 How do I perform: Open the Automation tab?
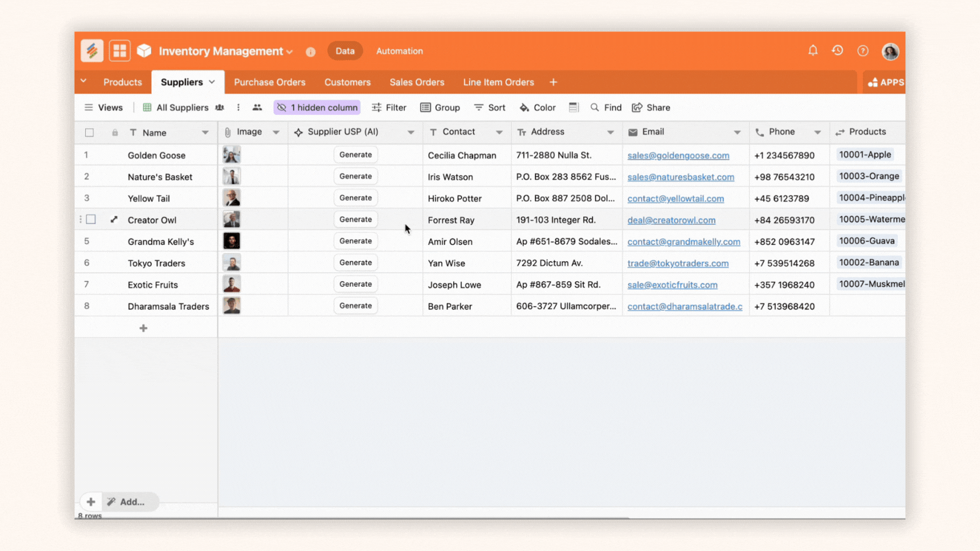pyautogui.click(x=399, y=51)
